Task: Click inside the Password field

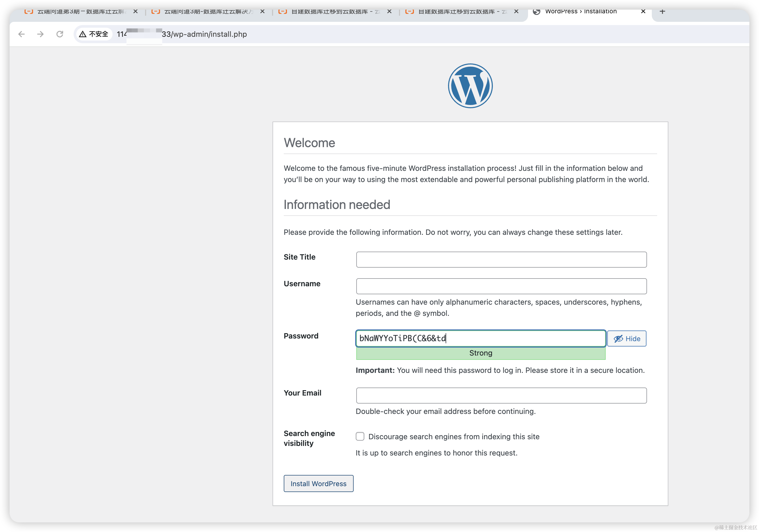Action: click(481, 338)
